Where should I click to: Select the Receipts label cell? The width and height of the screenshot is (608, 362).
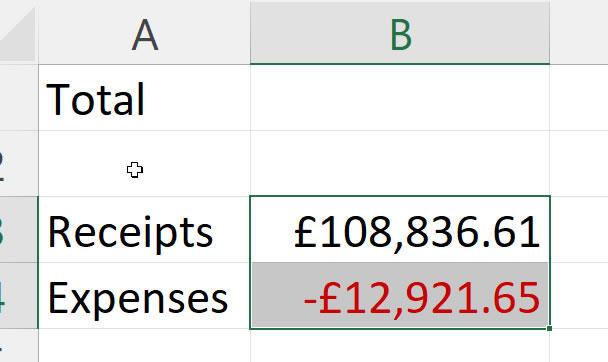[x=144, y=229]
